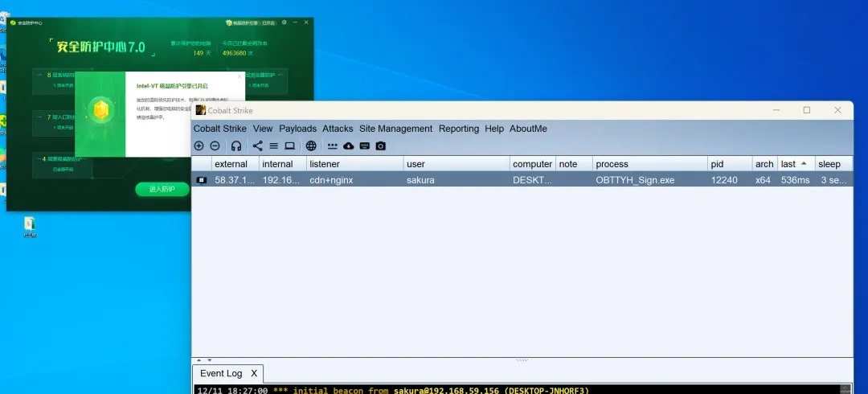Open Screenshots via the camera icon
The image size is (868, 394).
tap(380, 146)
